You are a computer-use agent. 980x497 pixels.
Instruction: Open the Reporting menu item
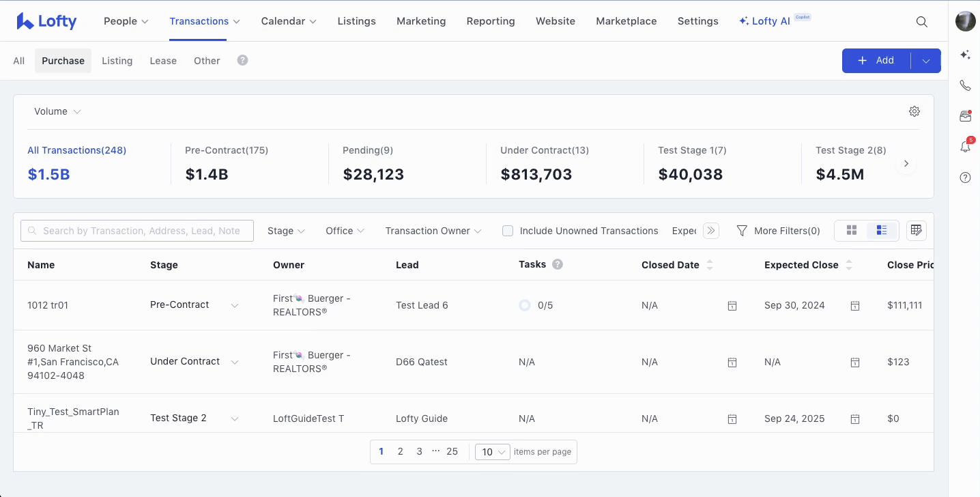click(x=490, y=21)
